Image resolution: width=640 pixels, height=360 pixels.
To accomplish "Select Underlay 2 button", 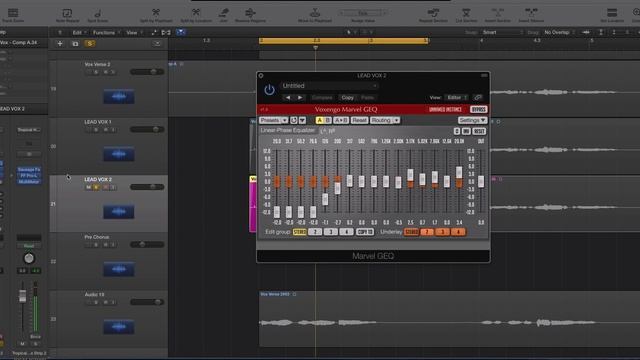I will click(x=427, y=232).
